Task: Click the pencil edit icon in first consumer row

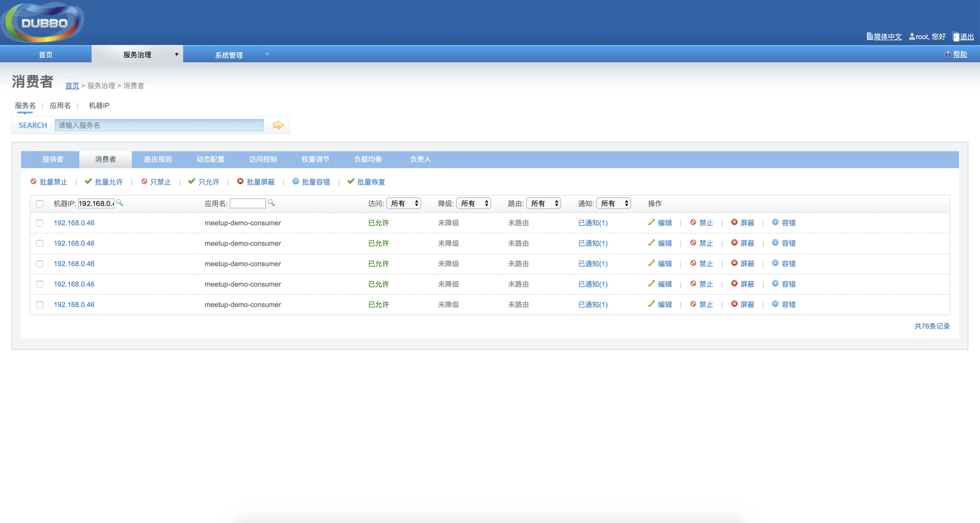Action: coord(651,222)
